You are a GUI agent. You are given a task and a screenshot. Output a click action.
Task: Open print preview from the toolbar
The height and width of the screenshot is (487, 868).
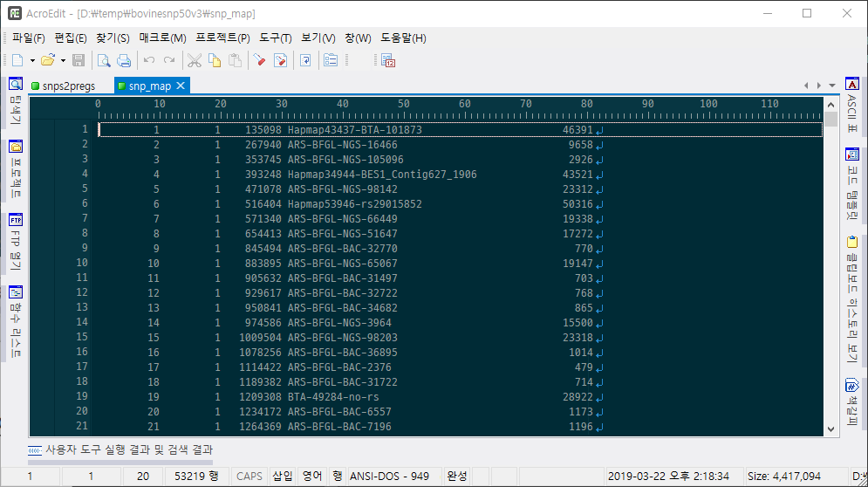click(104, 60)
